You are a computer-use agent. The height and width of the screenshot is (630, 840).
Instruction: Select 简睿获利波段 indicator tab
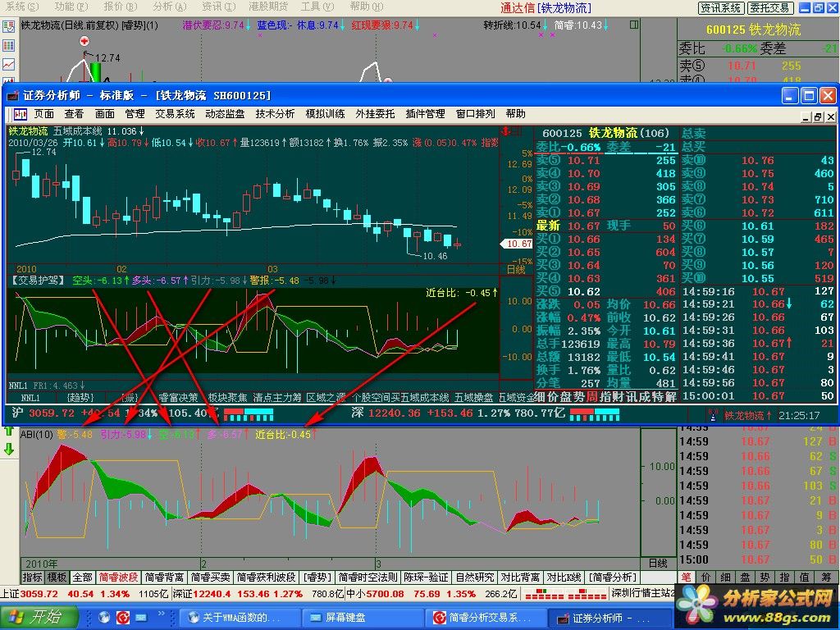pyautogui.click(x=267, y=577)
